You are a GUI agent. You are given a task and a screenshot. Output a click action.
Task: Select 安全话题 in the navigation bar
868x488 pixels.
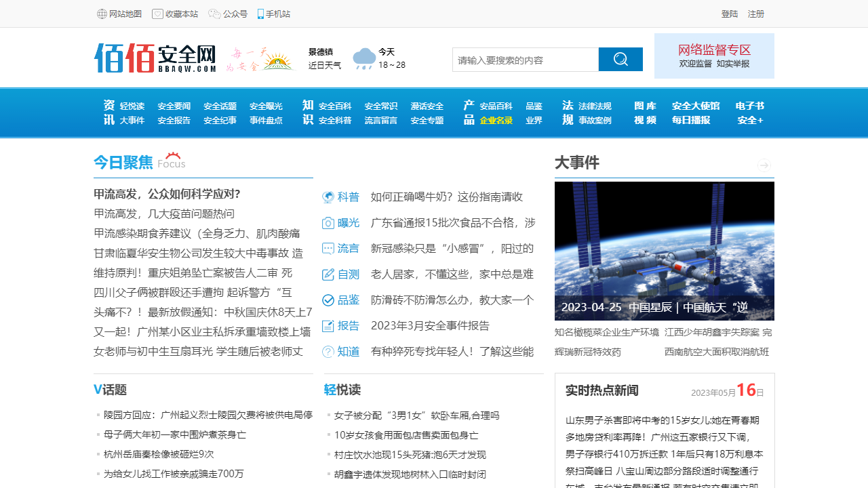tap(220, 106)
